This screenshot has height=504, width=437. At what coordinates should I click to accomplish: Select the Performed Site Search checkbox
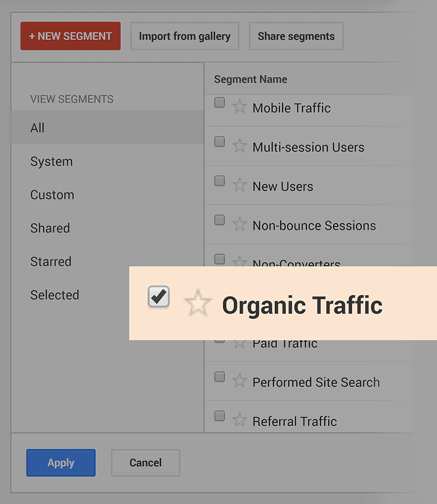[219, 376]
